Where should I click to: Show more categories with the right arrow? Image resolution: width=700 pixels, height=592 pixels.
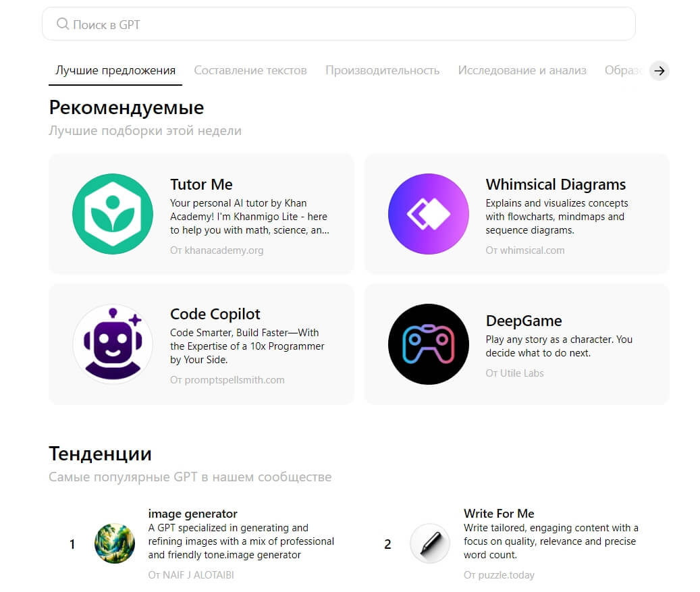click(659, 70)
